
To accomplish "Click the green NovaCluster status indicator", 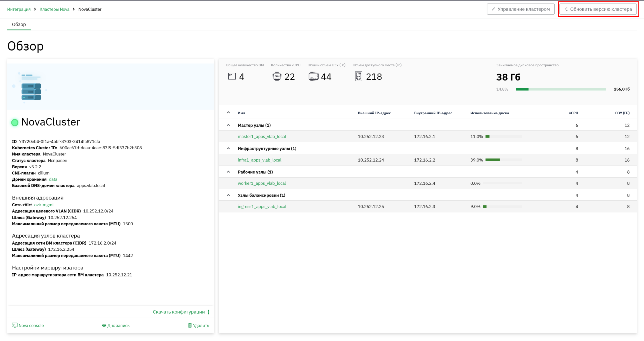I will (x=15, y=122).
